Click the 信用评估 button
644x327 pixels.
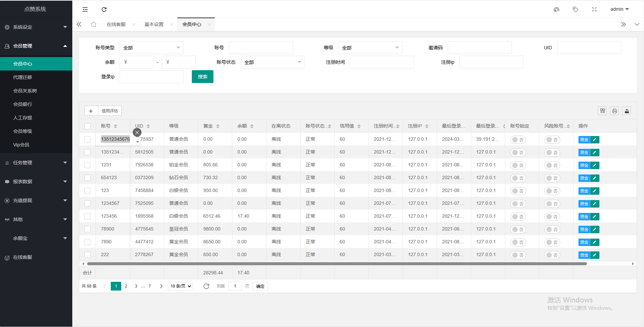[x=110, y=111]
